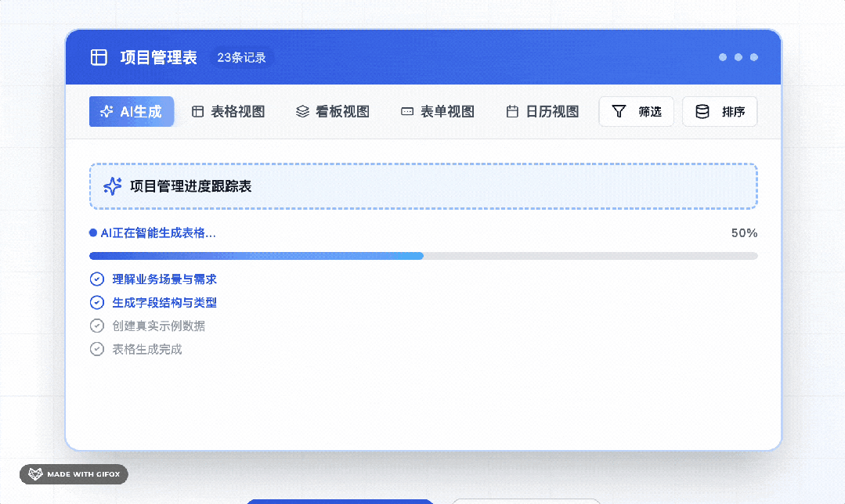The image size is (845, 504).
Task: Switch to the 表格视图 tab
Action: [x=227, y=111]
